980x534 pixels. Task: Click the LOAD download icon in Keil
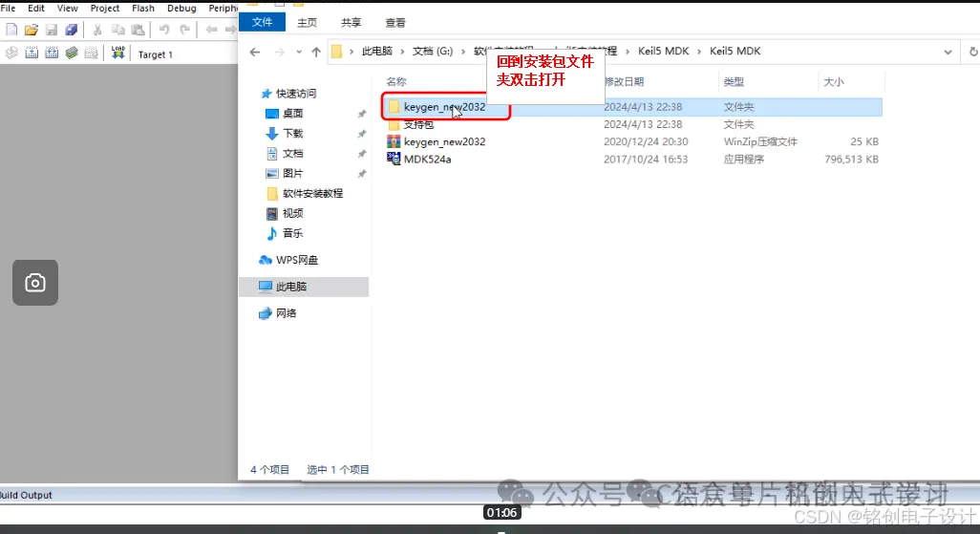tap(117, 53)
